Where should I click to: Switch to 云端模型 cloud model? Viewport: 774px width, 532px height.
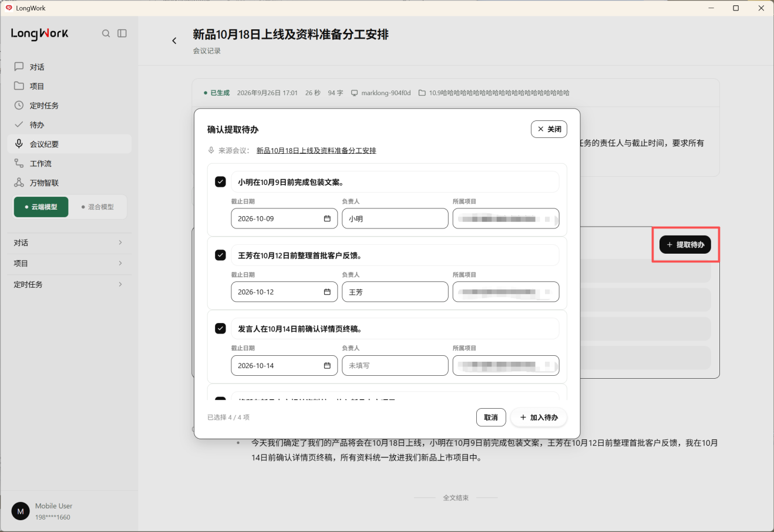click(x=41, y=207)
